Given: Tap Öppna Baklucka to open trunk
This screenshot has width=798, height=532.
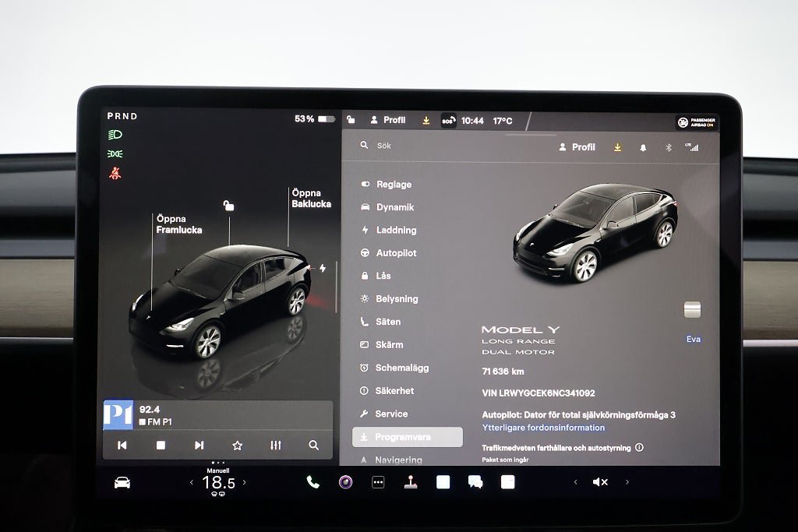Looking at the screenshot, I should 311,199.
